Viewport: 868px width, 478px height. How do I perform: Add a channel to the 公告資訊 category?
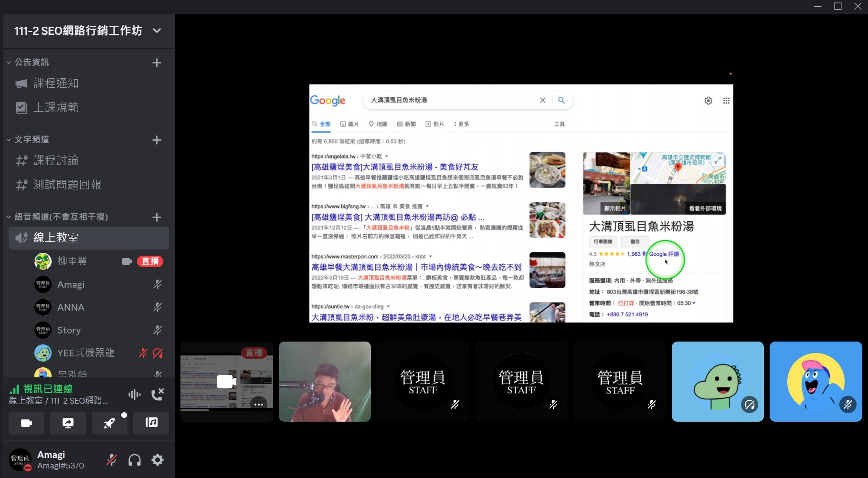click(x=157, y=62)
